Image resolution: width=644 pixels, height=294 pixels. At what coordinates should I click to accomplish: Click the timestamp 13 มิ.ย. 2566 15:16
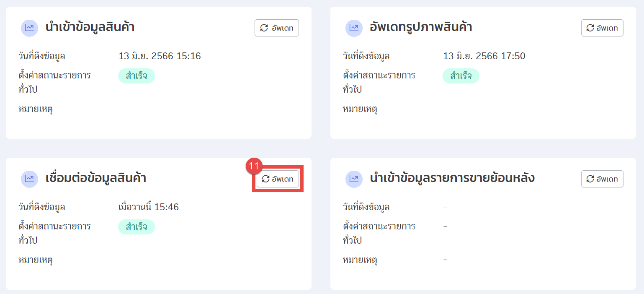(160, 55)
